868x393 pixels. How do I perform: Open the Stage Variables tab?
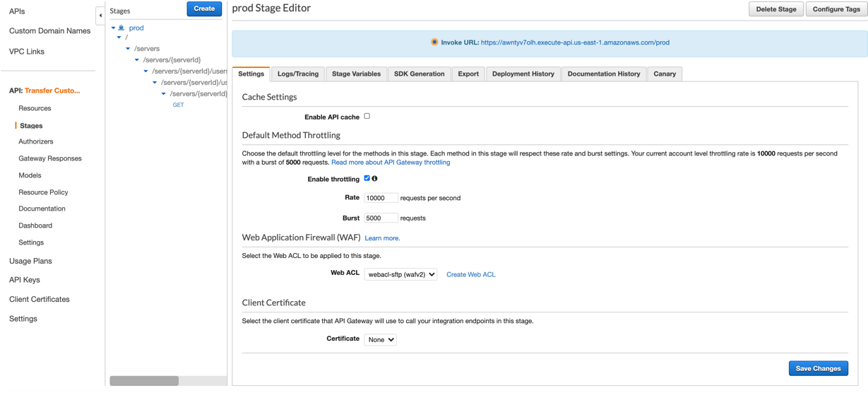coord(356,74)
